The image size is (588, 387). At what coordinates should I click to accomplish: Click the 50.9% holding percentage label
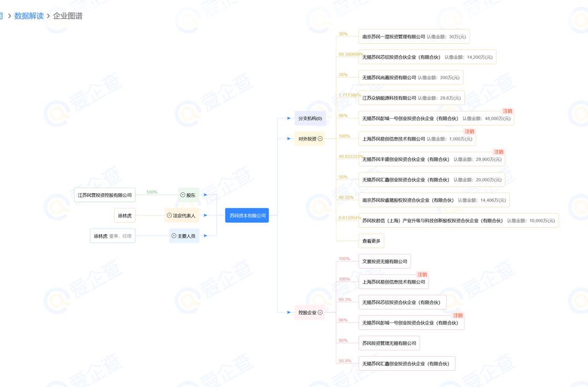345,361
